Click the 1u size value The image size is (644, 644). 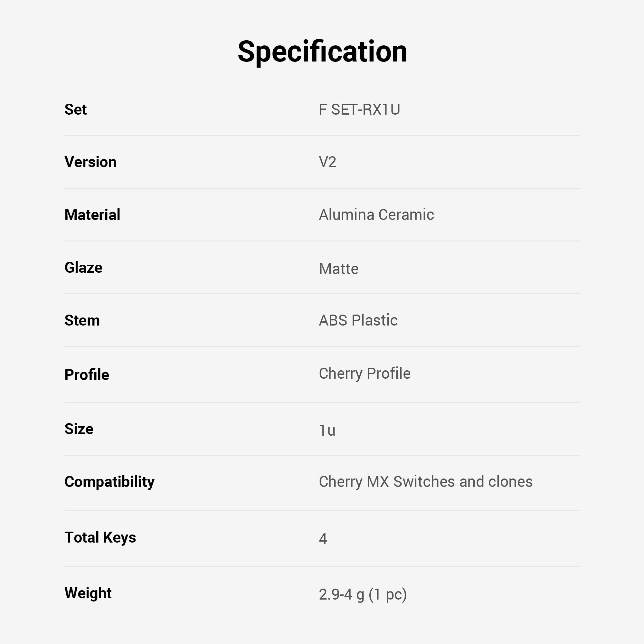point(327,430)
